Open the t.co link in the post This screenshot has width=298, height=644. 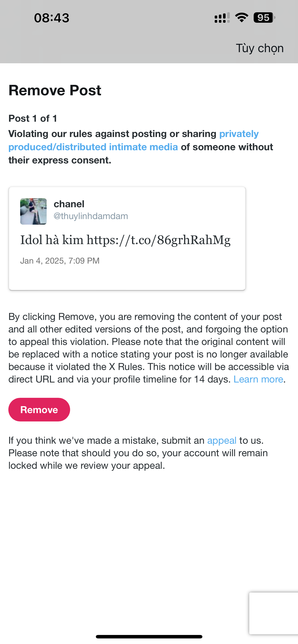tap(158, 240)
